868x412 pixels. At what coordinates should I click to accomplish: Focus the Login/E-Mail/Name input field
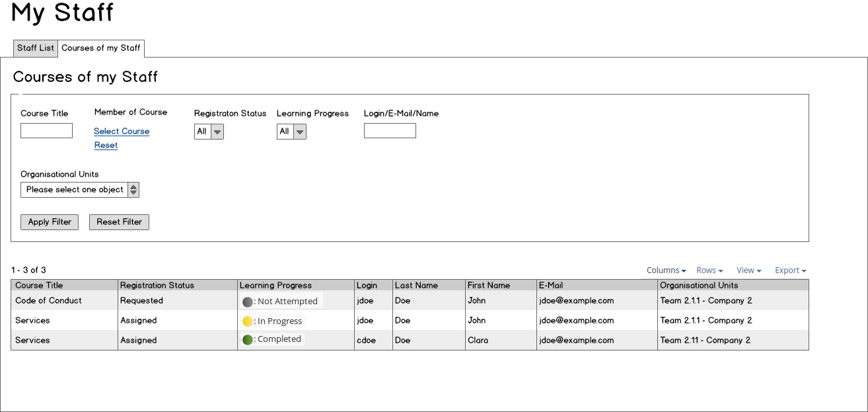pos(390,131)
